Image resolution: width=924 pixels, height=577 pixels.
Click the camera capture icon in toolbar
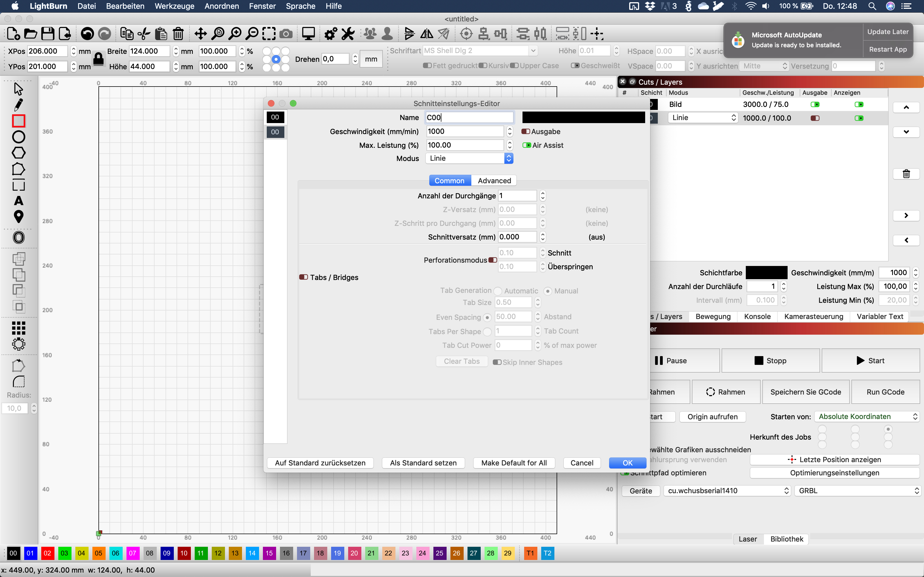coord(286,34)
